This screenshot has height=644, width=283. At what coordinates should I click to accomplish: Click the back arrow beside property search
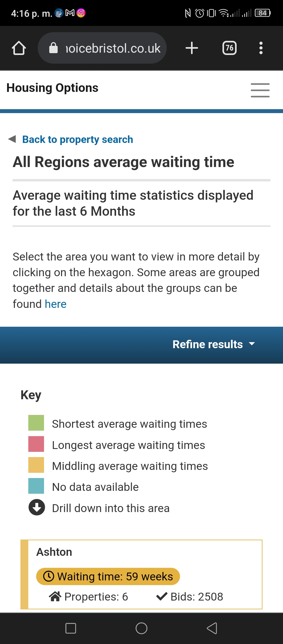pyautogui.click(x=12, y=139)
